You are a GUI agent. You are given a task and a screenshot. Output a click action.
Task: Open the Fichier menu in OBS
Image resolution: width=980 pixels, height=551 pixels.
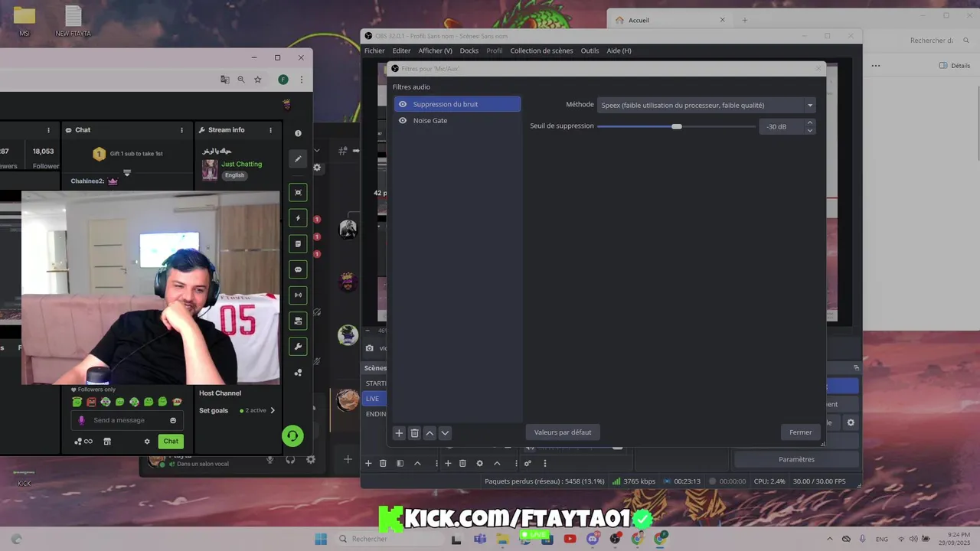click(374, 51)
